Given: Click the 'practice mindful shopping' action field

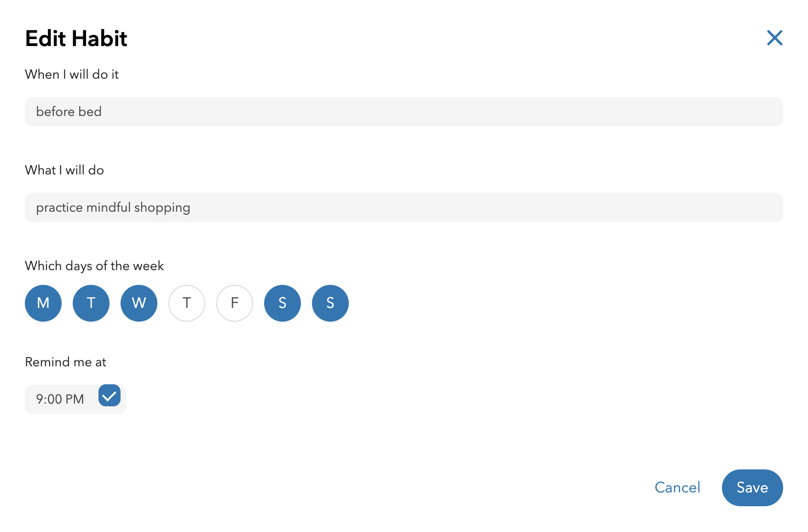Looking at the screenshot, I should point(404,207).
